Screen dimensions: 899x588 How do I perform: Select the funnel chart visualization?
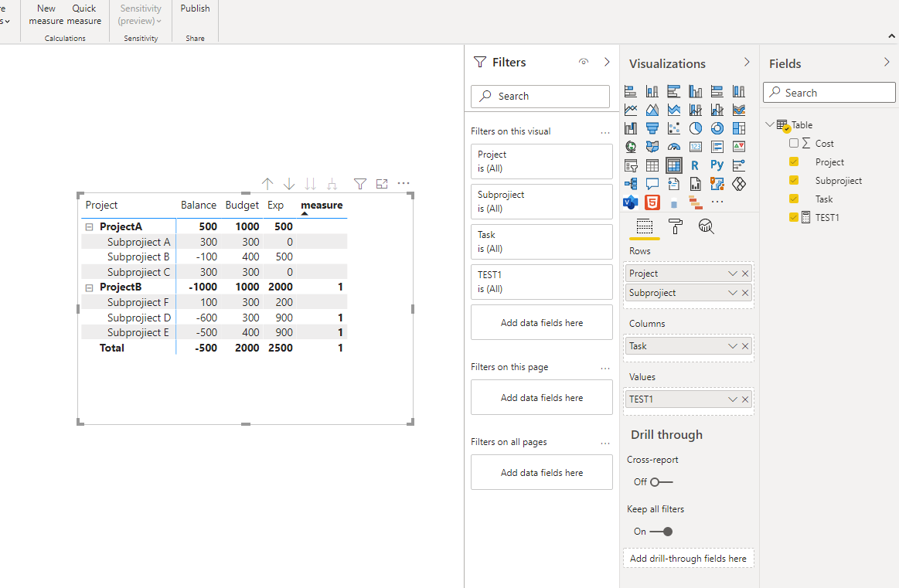652,128
